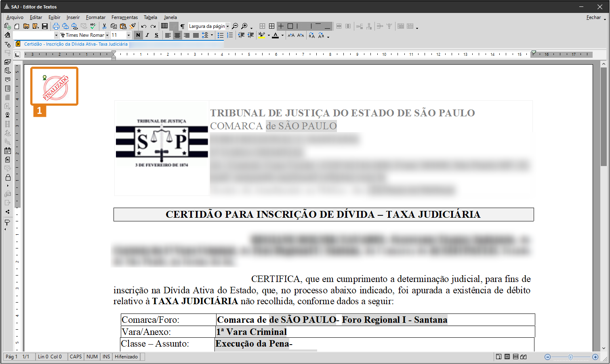This screenshot has height=364, width=610.
Task: Open the font size 11 dropdown
Action: click(128, 35)
